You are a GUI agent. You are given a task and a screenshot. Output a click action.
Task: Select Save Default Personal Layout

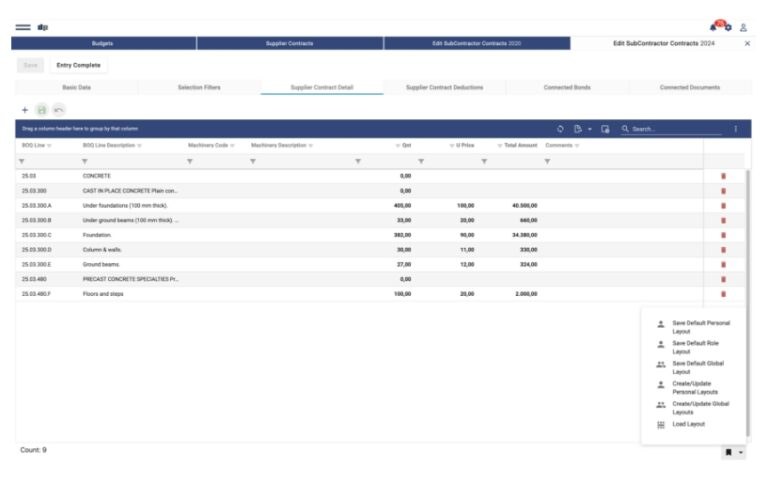click(x=694, y=327)
